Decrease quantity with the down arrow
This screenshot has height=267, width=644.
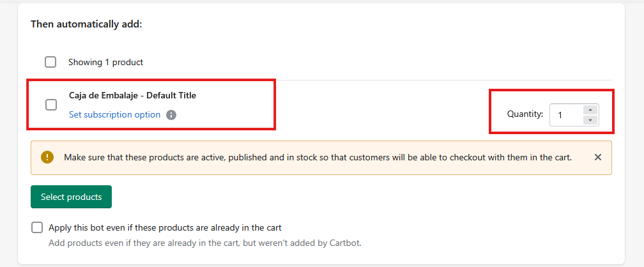[590, 120]
